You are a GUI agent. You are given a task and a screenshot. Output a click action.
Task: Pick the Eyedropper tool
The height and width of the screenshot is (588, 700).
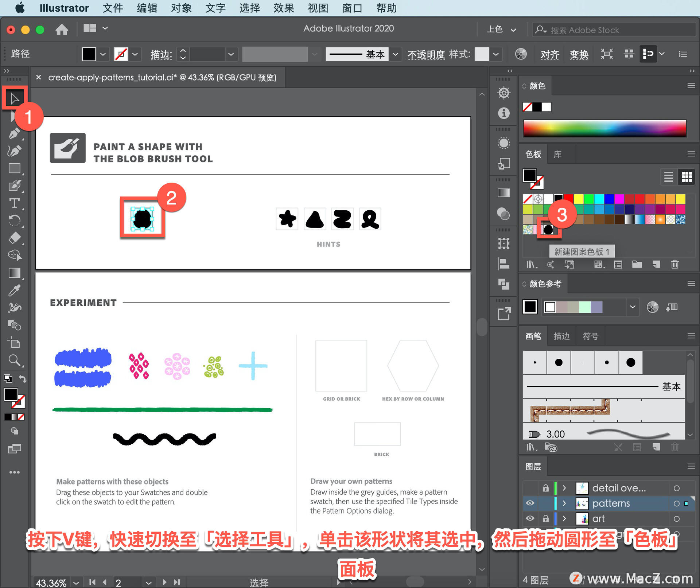point(14,291)
